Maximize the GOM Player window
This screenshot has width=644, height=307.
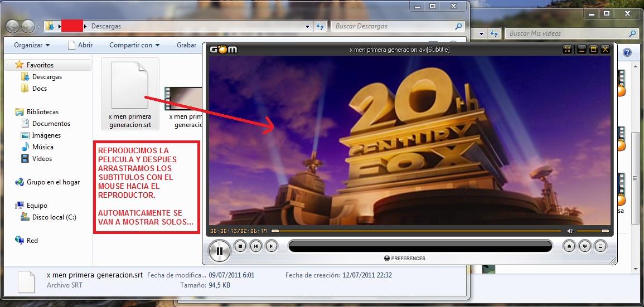593,50
